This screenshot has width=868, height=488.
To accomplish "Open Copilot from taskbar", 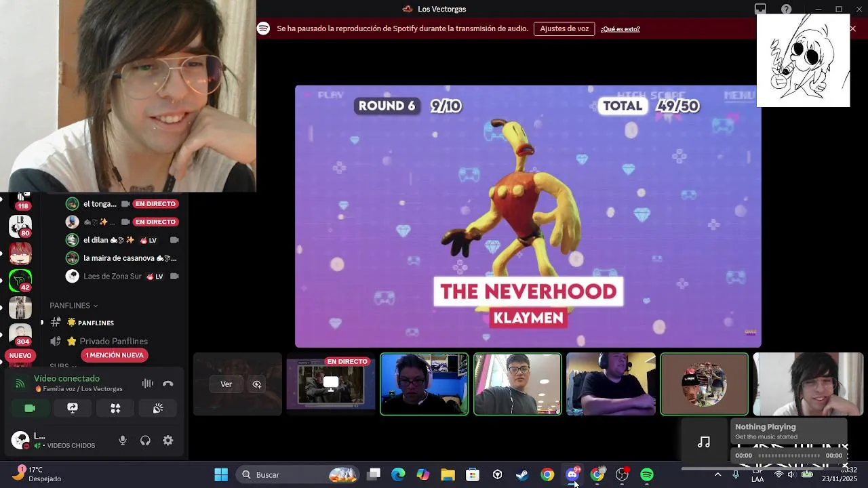I will [x=423, y=474].
